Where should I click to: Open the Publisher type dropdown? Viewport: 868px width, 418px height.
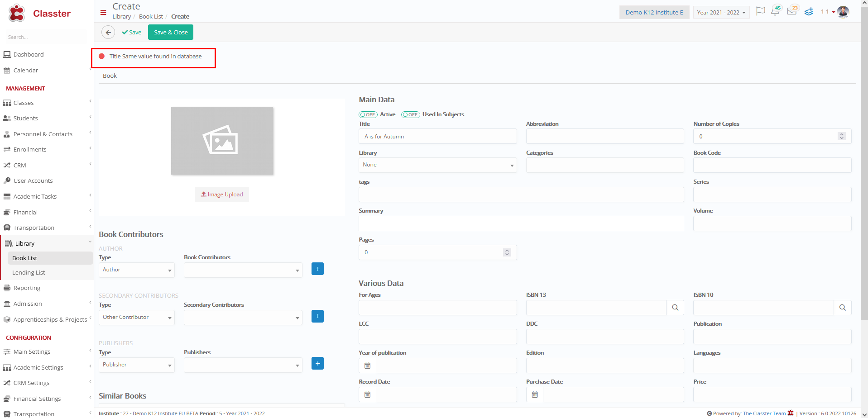136,365
